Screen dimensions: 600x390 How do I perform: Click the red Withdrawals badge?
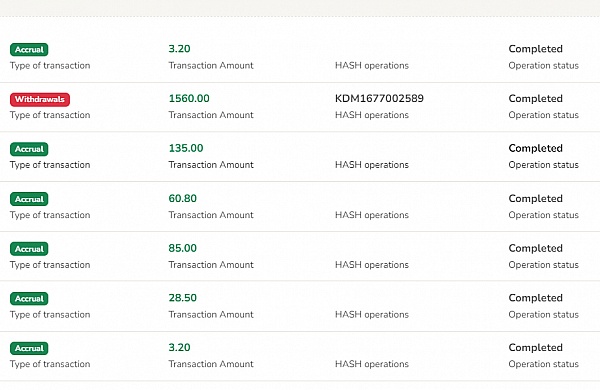(x=40, y=100)
